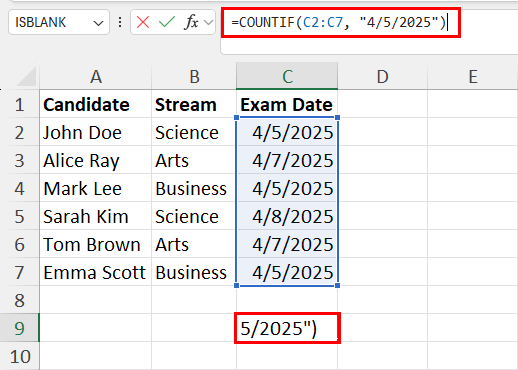Image resolution: width=518 pixels, height=370 pixels.
Task: Select row 5 header
Action: coord(19,216)
